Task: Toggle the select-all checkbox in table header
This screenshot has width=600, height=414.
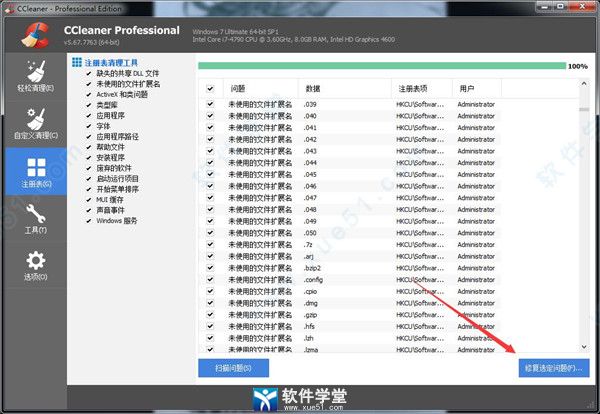Action: pos(210,89)
